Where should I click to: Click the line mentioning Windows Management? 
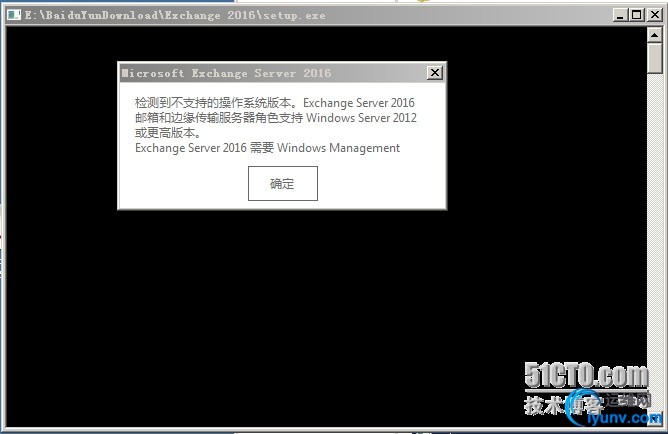[x=268, y=148]
